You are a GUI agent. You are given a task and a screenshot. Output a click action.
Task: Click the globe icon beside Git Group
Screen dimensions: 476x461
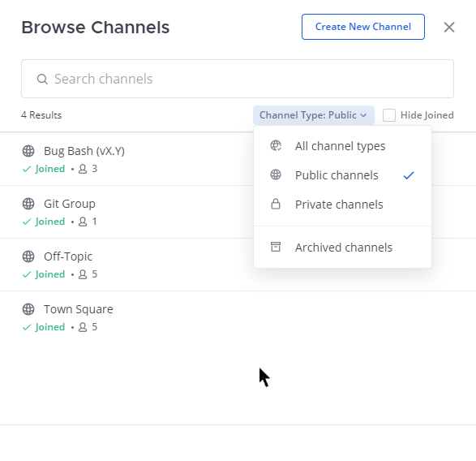pos(28,204)
